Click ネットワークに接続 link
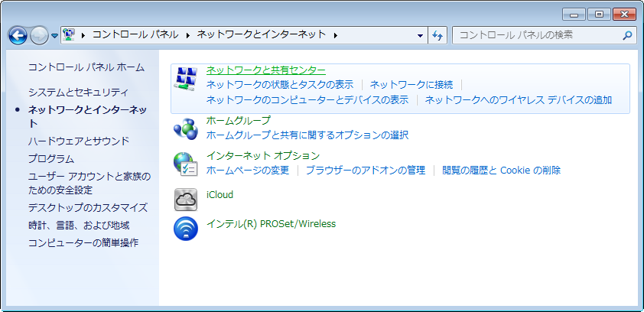Screen dimensions: 644x312 tap(411, 85)
